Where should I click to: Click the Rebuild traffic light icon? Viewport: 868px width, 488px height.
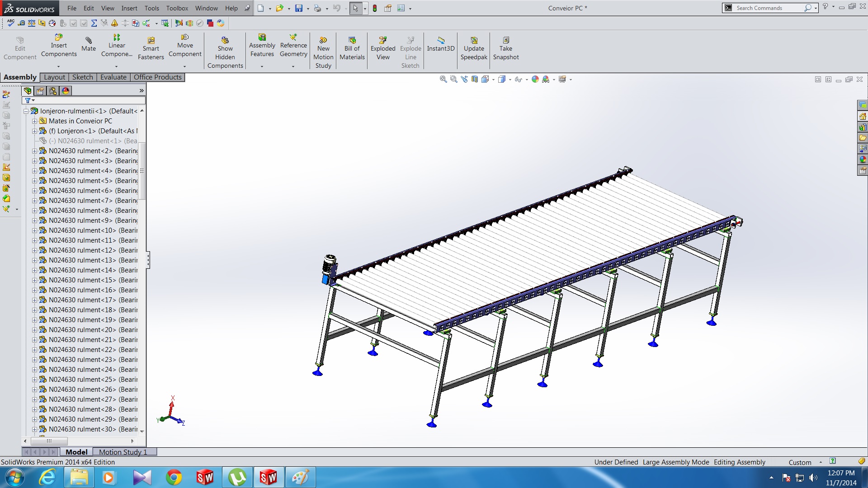[x=375, y=8]
